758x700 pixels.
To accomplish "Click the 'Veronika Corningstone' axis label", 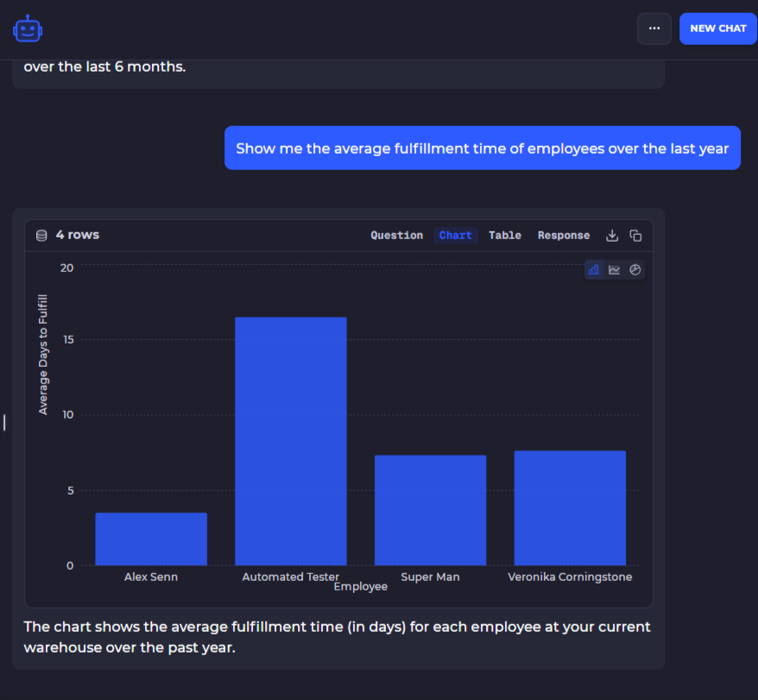I will pyautogui.click(x=570, y=577).
